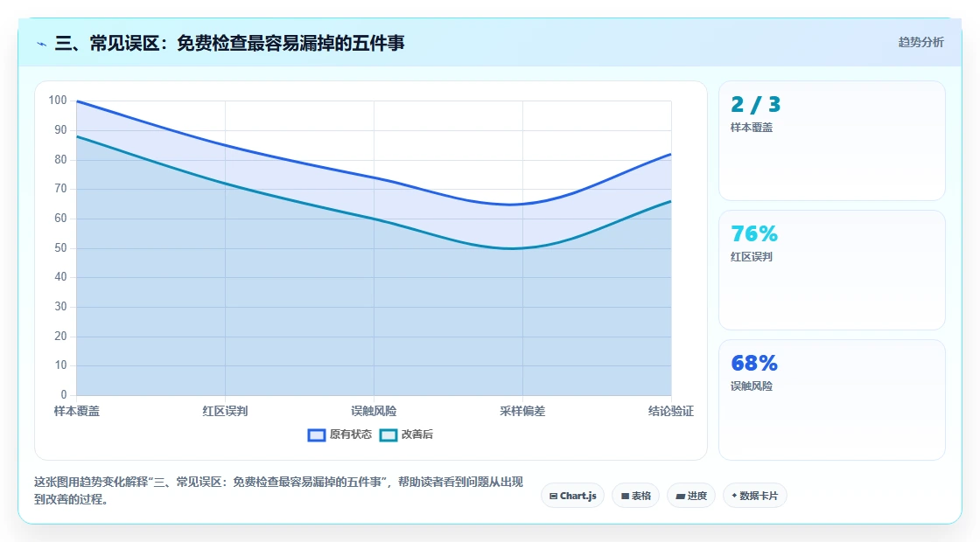Click the 采样偏差 x-axis label
980x542 pixels.
[522, 411]
